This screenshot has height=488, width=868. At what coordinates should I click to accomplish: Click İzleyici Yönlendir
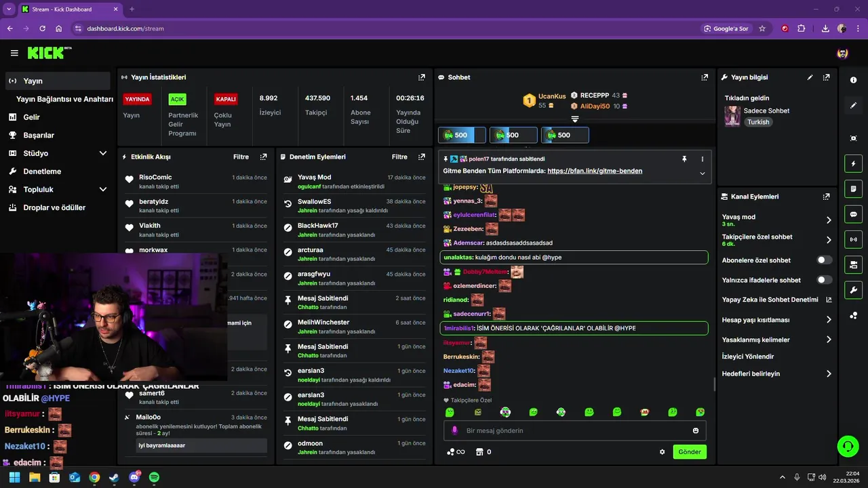point(748,357)
